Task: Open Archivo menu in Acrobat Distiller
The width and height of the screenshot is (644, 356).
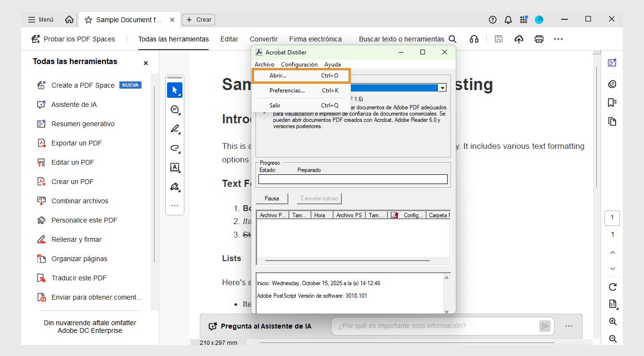Action: click(x=264, y=65)
